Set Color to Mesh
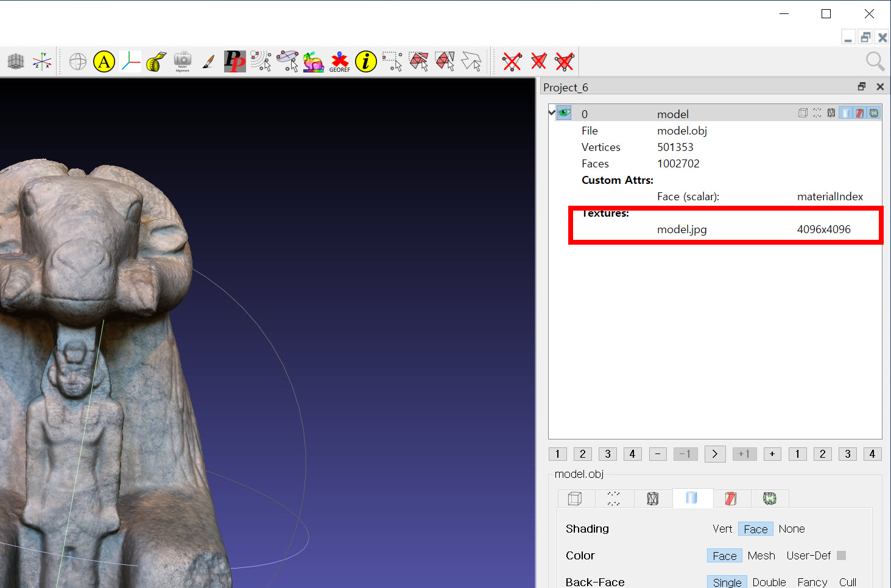This screenshot has height=588, width=891. pyautogui.click(x=761, y=556)
